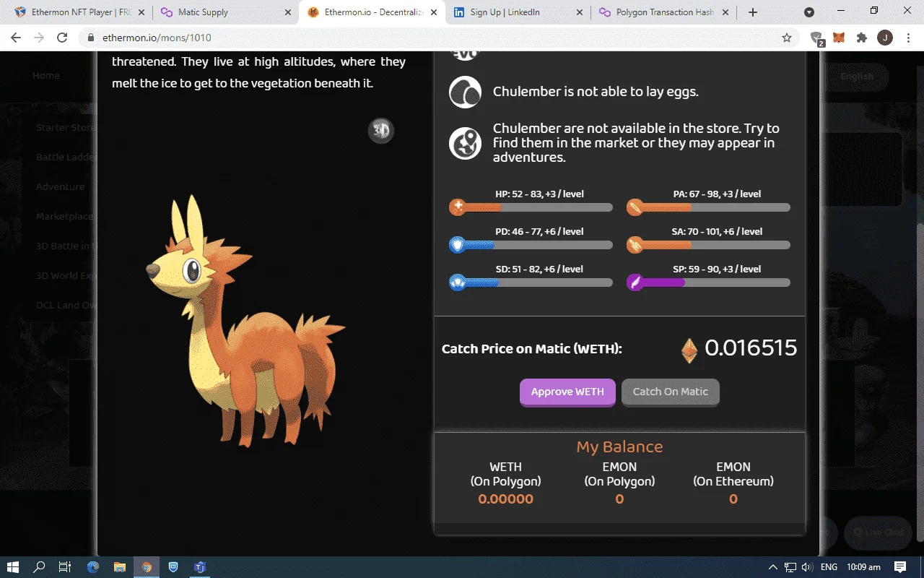Close the Sign Up | LinkedIn tab
The width and height of the screenshot is (924, 578).
[580, 12]
